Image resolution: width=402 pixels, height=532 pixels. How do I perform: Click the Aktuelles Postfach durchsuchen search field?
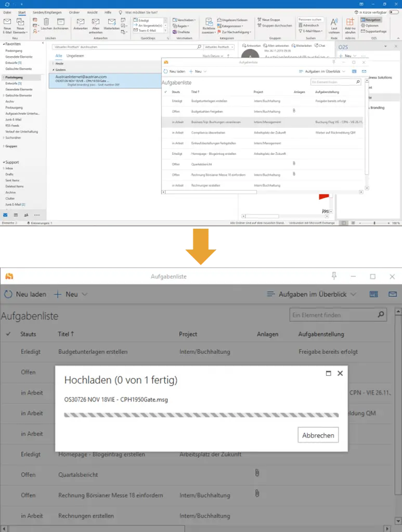point(127,47)
